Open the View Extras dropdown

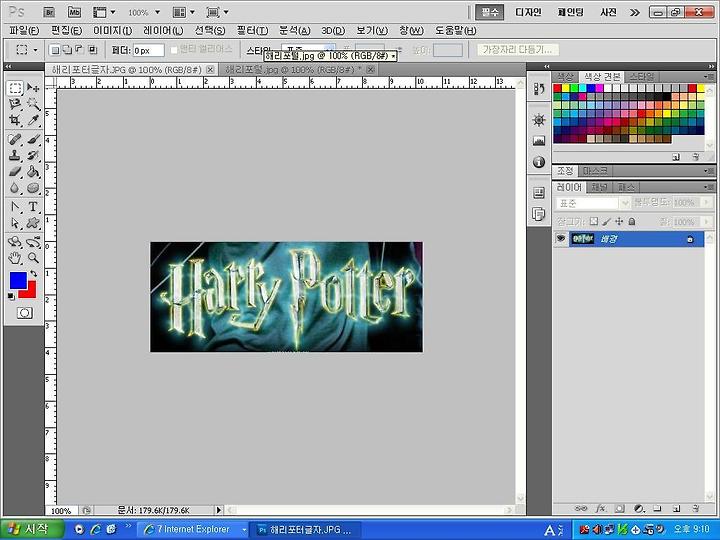point(104,12)
